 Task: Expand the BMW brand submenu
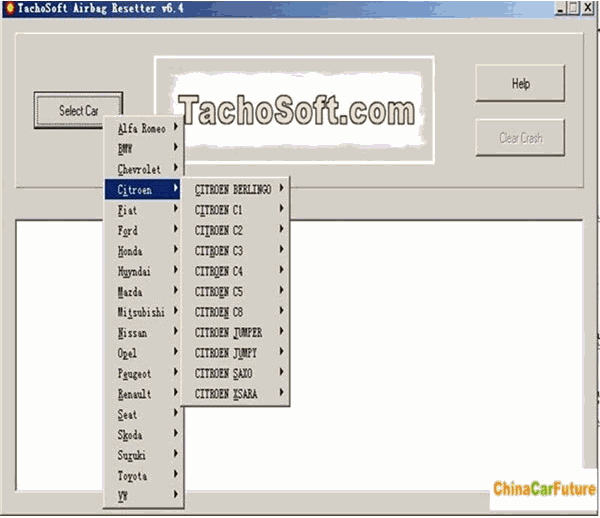[144, 149]
